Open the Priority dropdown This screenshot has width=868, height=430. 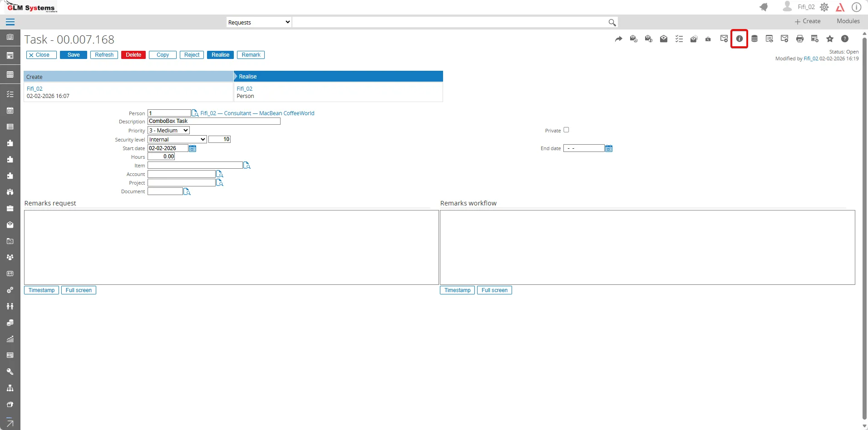pos(168,131)
